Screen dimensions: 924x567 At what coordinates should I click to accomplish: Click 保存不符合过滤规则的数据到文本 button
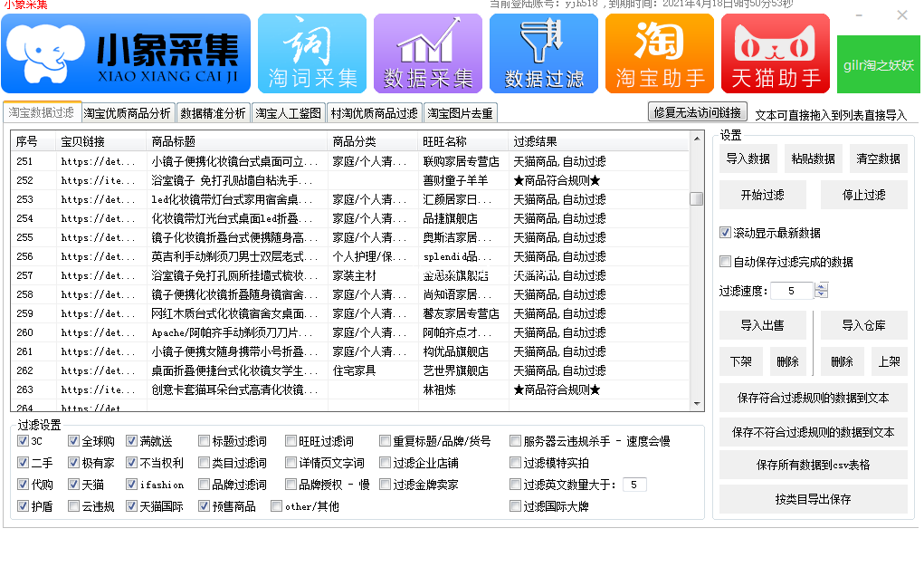coord(814,432)
